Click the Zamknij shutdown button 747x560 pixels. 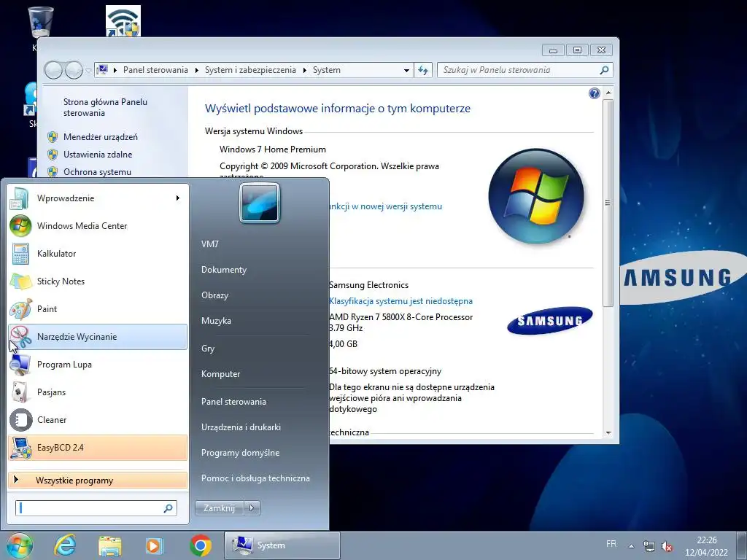[219, 508]
